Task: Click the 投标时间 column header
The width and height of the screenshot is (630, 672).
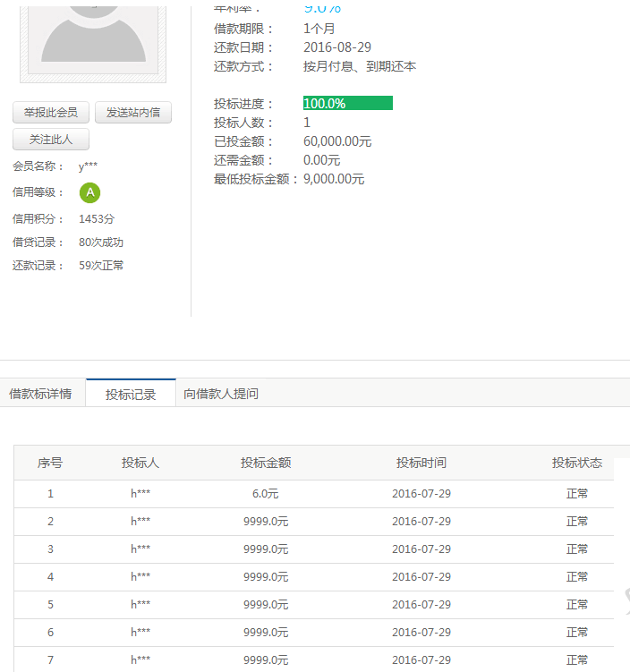Action: [421, 463]
